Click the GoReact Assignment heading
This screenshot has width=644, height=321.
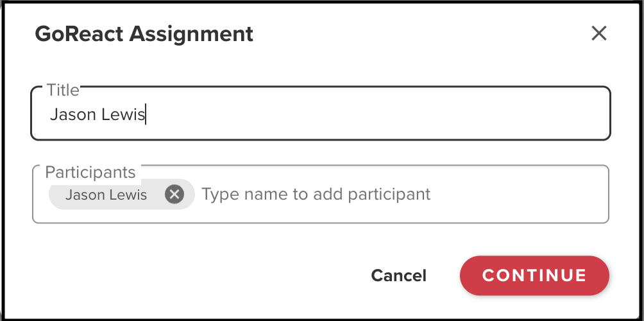[x=144, y=34]
